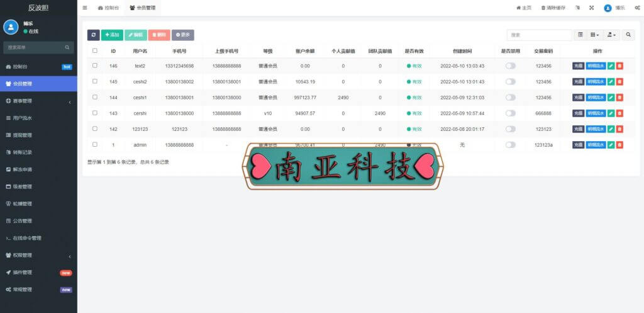Open 插件管理 in the sidebar
644x313 pixels.
pos(38,272)
